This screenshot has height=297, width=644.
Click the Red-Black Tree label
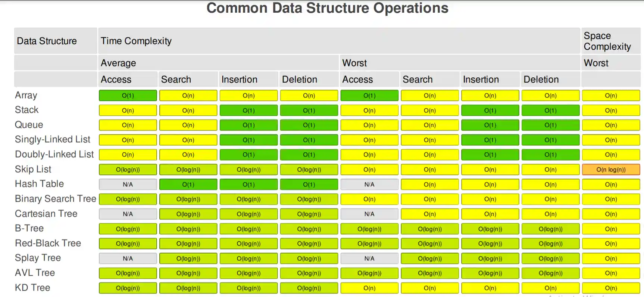[x=48, y=243]
